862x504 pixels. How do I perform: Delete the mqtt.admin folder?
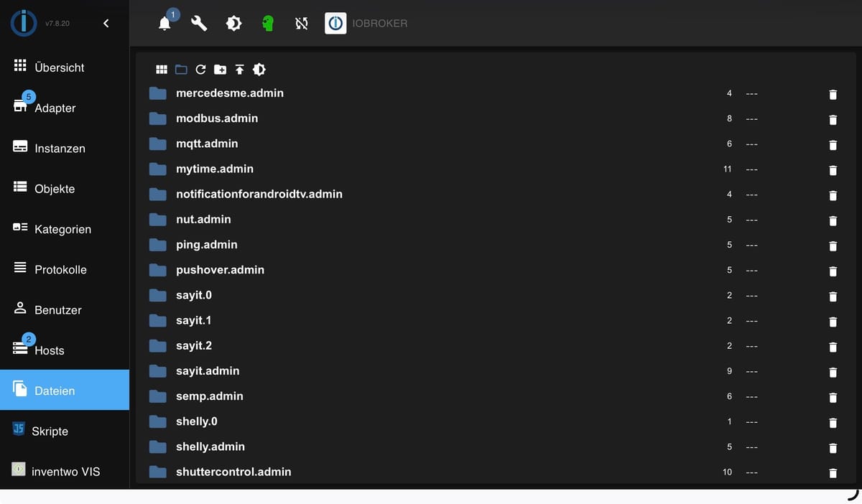tap(833, 144)
